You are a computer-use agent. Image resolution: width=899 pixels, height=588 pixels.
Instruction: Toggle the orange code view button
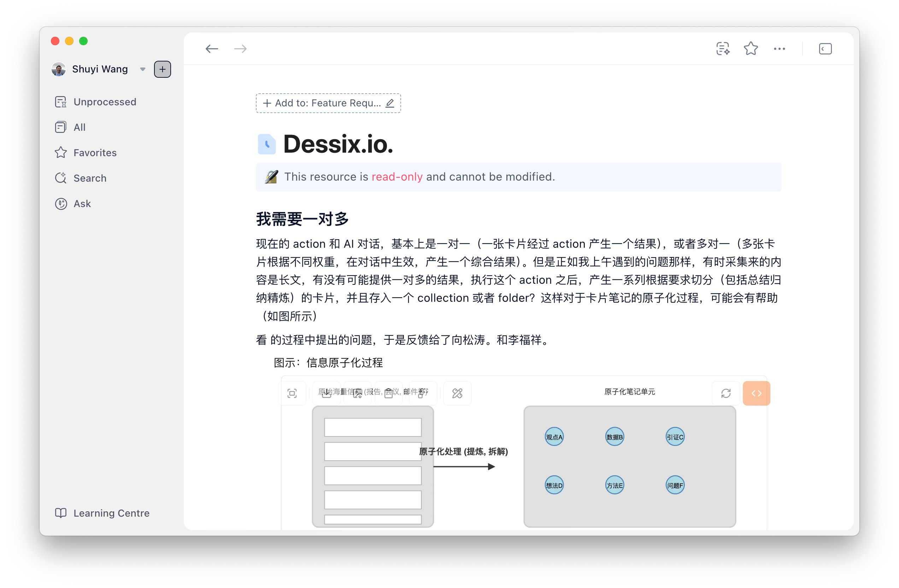pyautogui.click(x=756, y=393)
